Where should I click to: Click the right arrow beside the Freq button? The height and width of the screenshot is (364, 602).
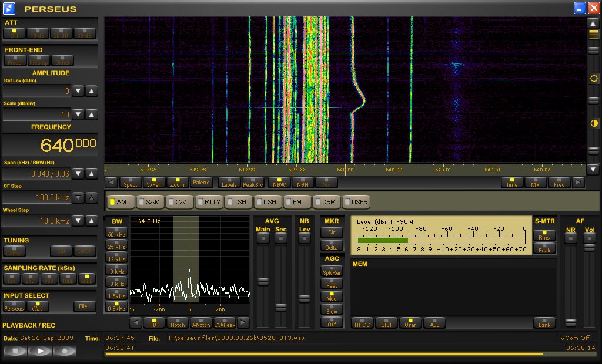click(578, 183)
